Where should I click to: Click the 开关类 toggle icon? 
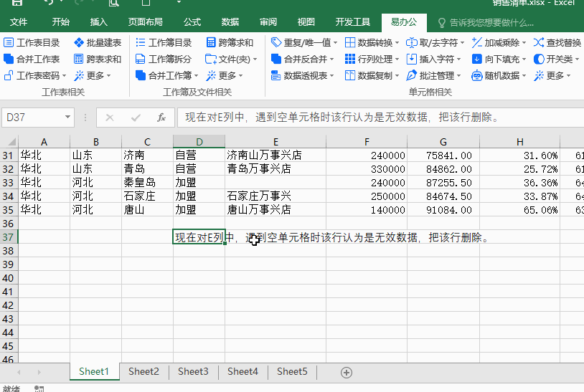pyautogui.click(x=539, y=59)
